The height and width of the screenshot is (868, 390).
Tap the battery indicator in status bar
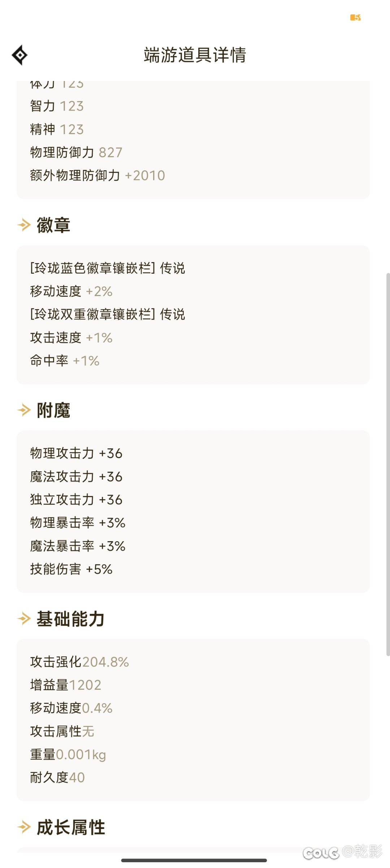[355, 17]
